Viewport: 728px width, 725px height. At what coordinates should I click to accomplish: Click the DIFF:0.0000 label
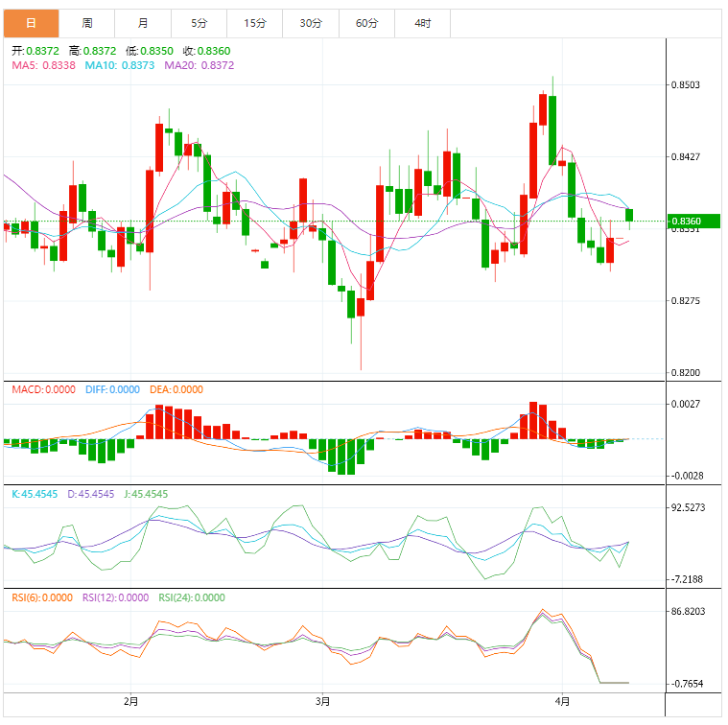(112, 390)
